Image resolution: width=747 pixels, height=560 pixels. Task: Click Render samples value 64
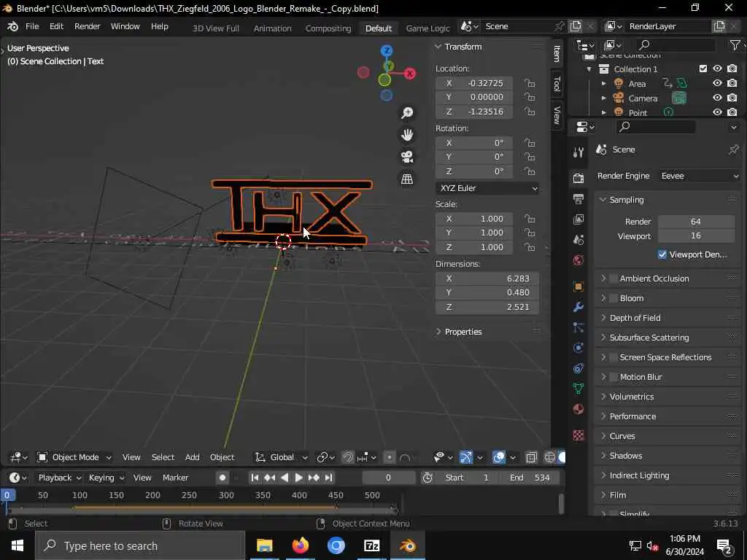pyautogui.click(x=696, y=222)
